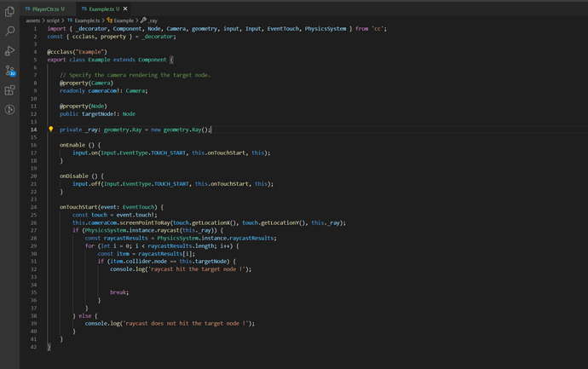Click the onTouchStart method declaration
Screen dimensions: 588x369
tap(81, 207)
